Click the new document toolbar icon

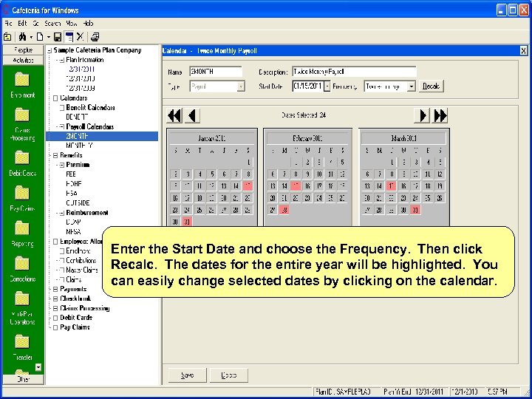pyautogui.click(x=40, y=37)
